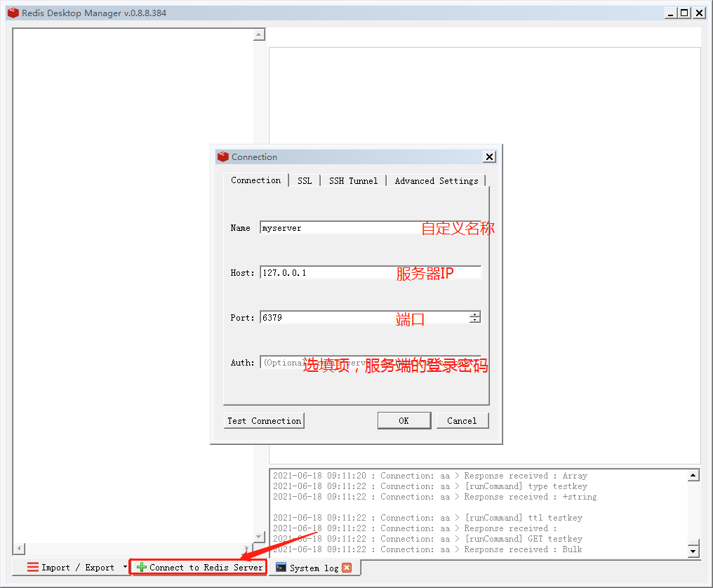Click Connect to Redis Server button
713x588 pixels.
coord(199,567)
